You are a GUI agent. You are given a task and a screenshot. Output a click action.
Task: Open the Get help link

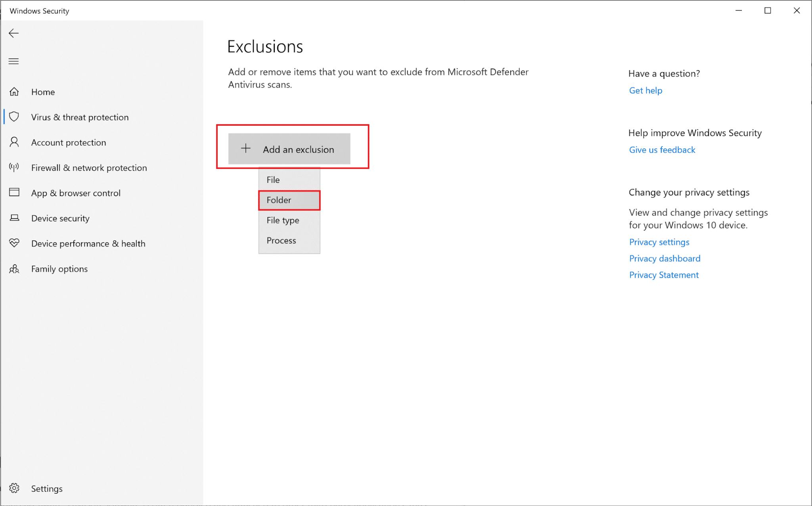pos(645,90)
